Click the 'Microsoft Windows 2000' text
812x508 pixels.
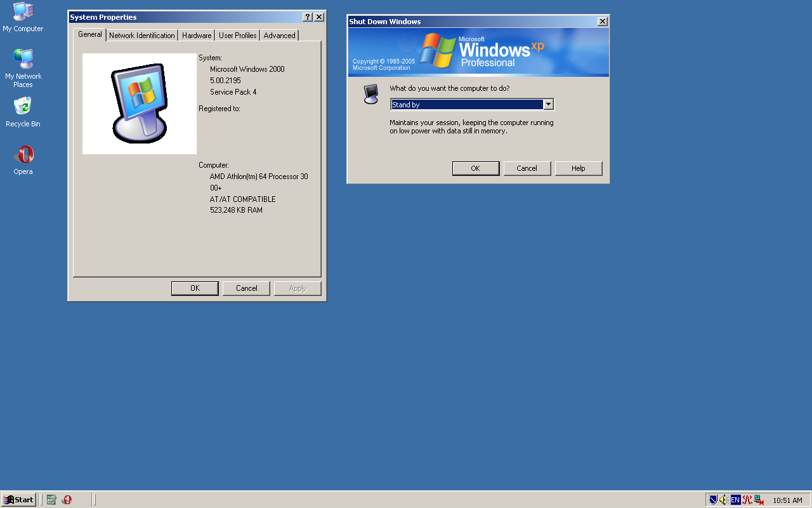(247, 69)
